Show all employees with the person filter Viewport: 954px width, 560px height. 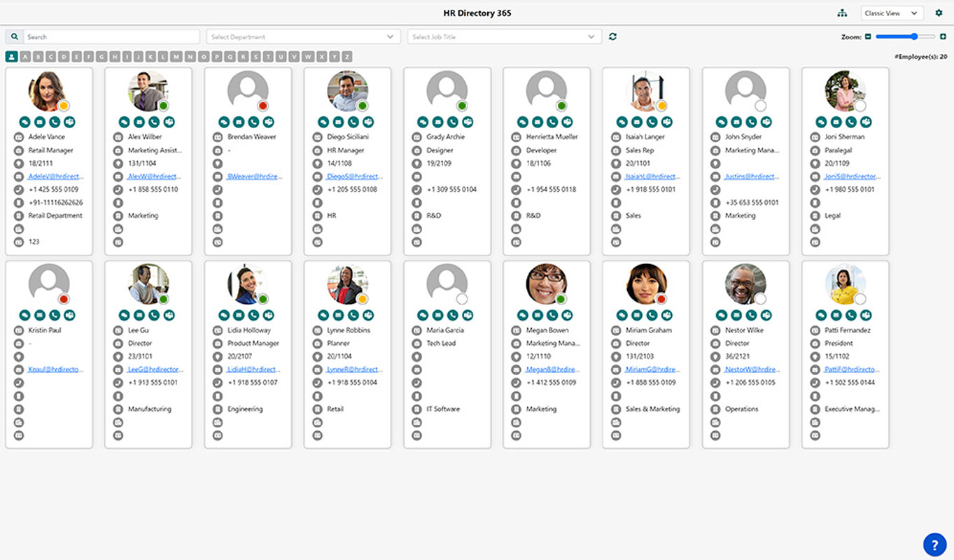[11, 57]
